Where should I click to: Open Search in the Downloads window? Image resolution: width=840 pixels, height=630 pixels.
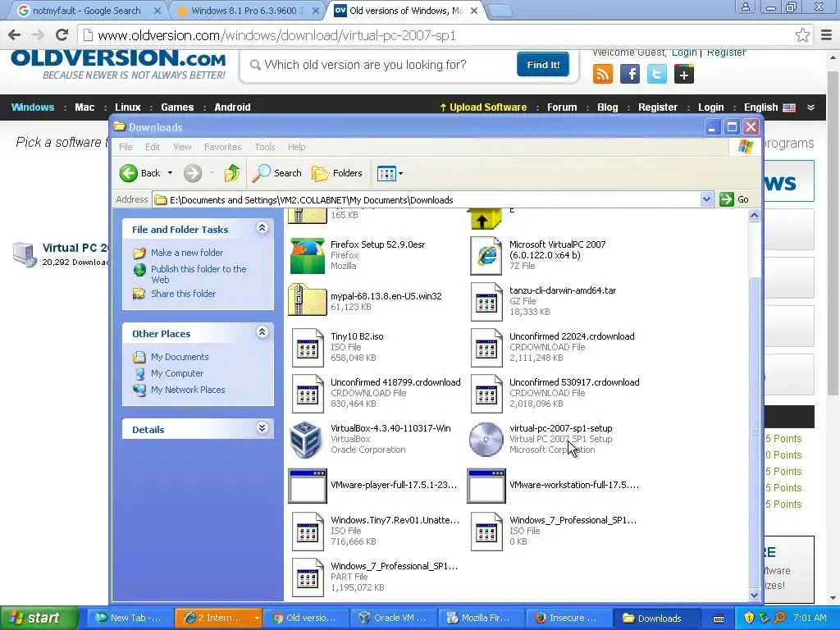pos(277,173)
